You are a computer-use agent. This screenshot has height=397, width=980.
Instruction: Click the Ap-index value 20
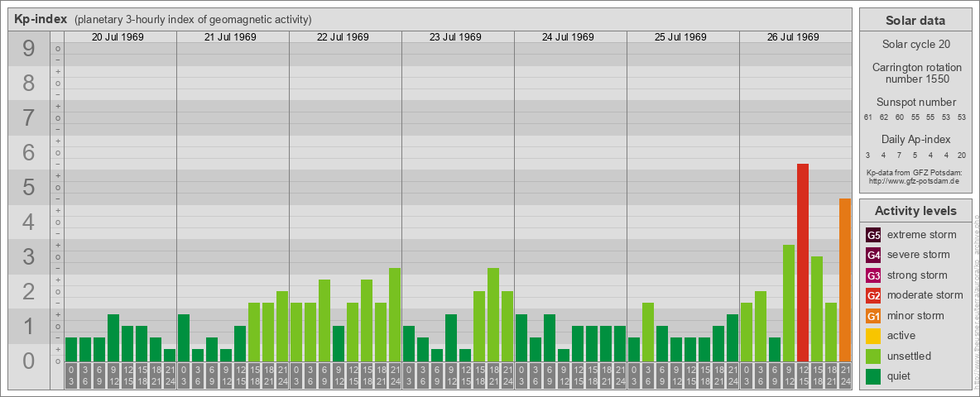click(x=962, y=155)
